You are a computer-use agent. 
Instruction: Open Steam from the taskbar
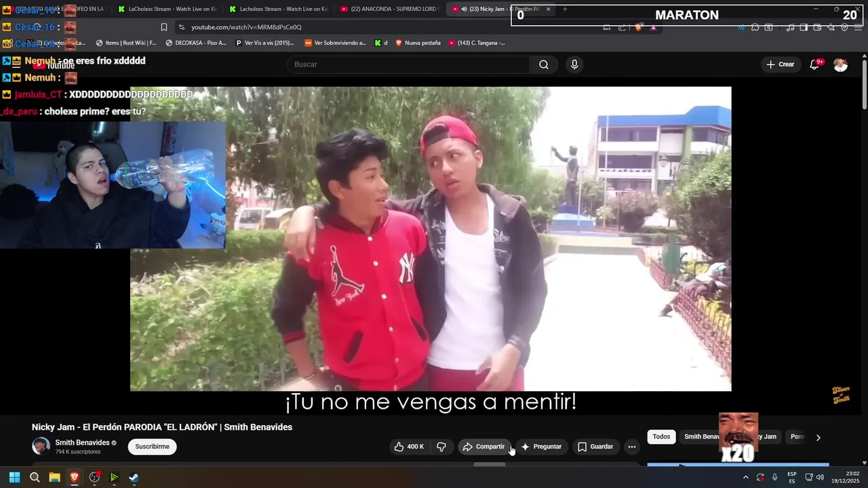134,477
